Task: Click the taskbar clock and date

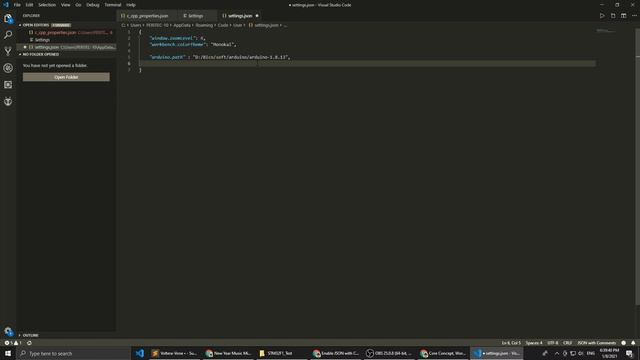Action: 609,353
